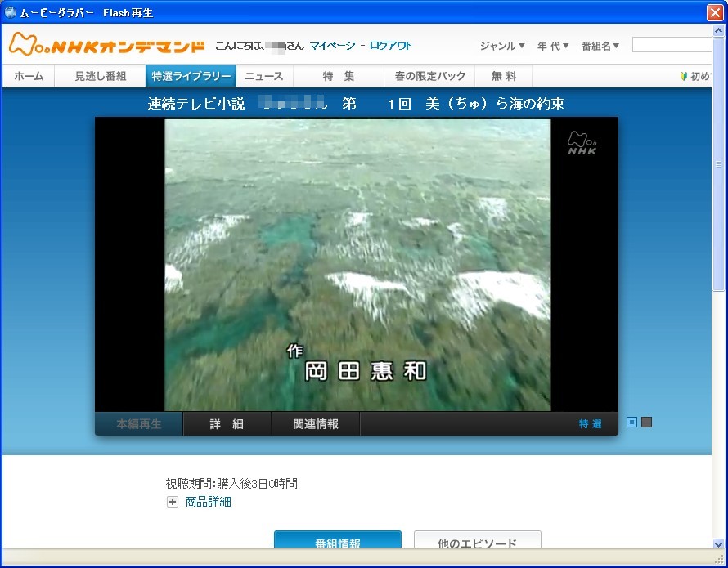Open the 番組名 dropdown
Screen dimensions: 728x568
click(600, 46)
